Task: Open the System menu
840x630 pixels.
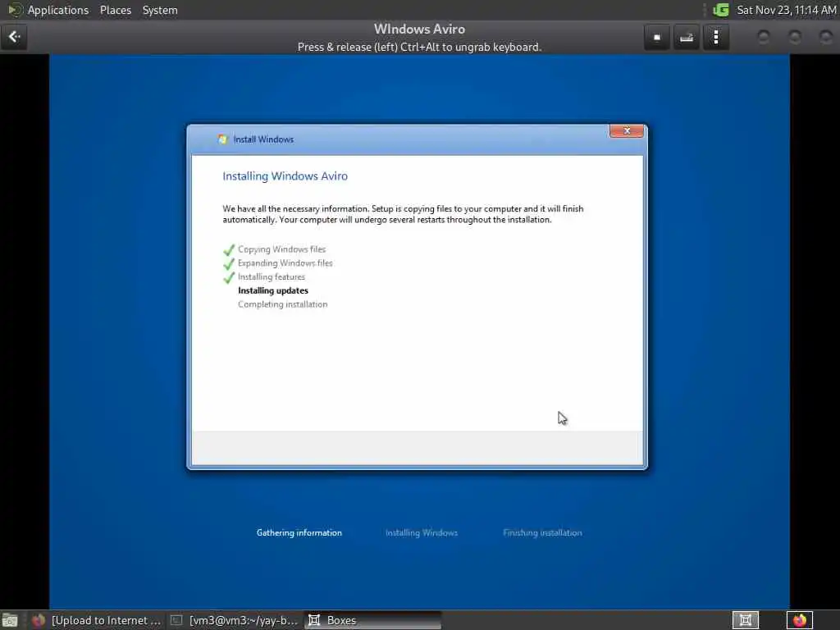Action: coord(160,10)
